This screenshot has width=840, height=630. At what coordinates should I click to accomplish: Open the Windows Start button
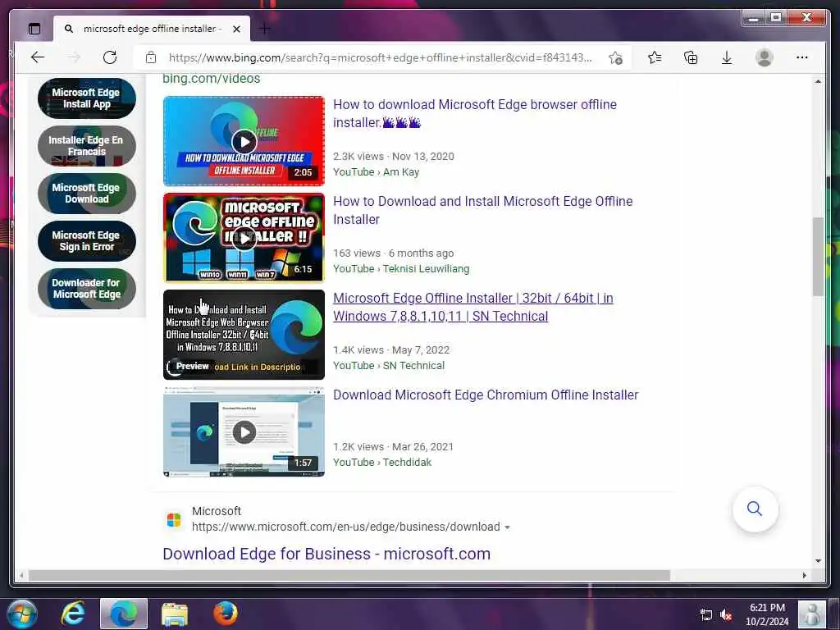[22, 614]
